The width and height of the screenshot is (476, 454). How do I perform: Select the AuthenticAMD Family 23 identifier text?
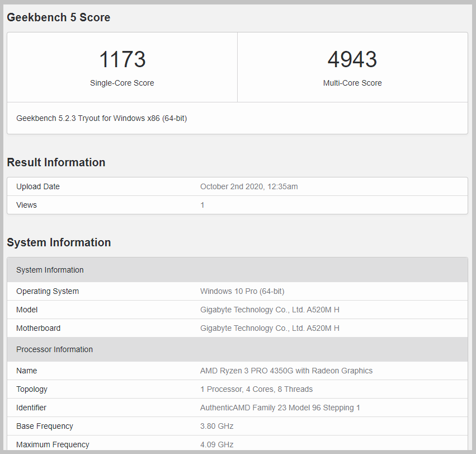(x=280, y=408)
